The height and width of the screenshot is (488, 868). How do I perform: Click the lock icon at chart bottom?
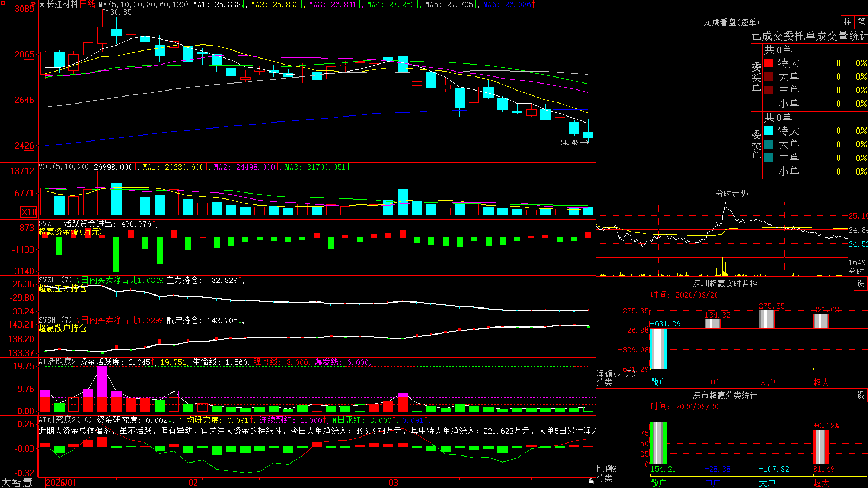point(591,481)
